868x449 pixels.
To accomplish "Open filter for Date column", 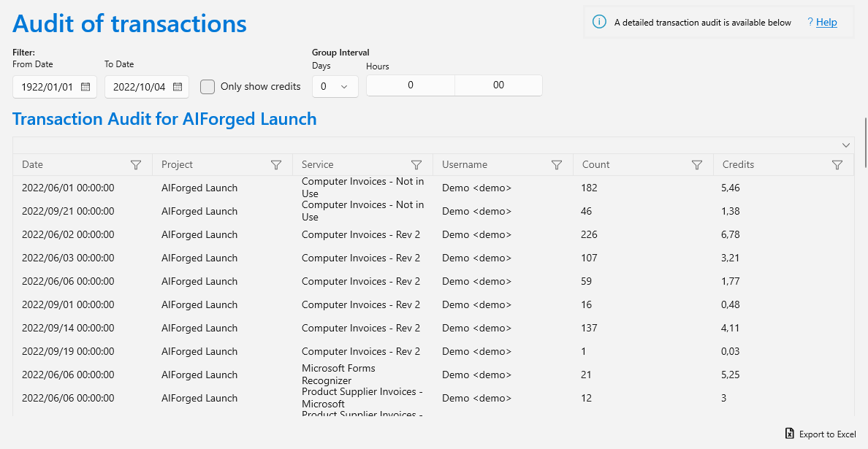I will [x=136, y=165].
